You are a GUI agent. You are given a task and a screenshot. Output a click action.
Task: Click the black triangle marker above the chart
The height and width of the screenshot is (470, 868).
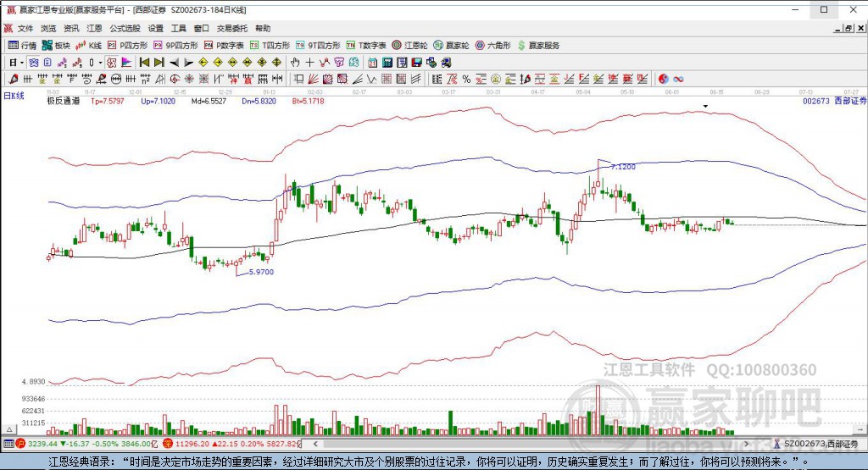(705, 106)
